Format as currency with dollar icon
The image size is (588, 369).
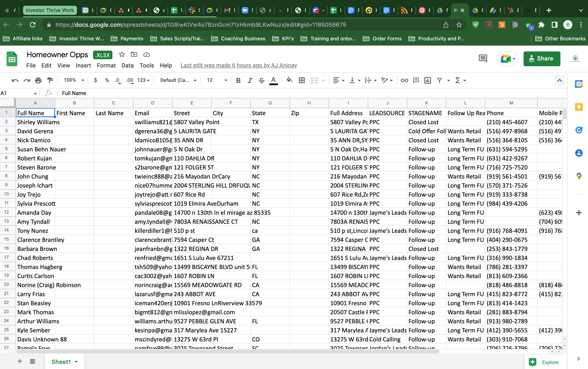96,80
